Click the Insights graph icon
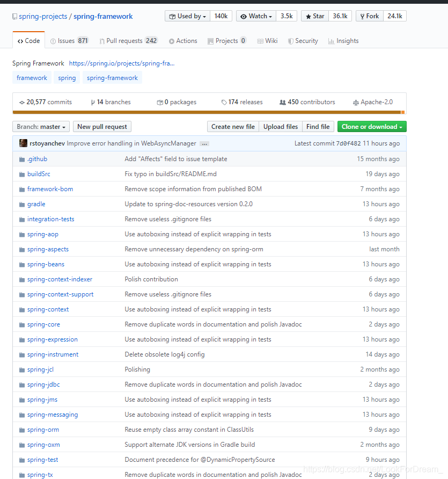448x479 pixels. (331, 41)
